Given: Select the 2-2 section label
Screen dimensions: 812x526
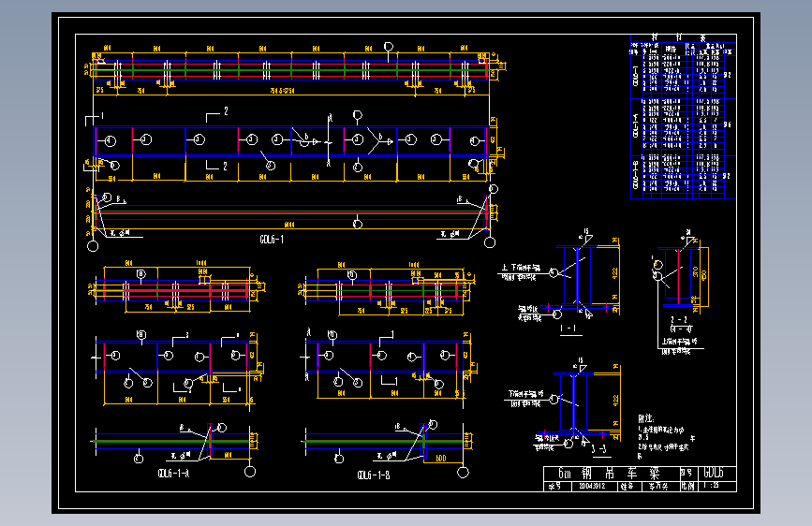Looking at the screenshot, I should pyautogui.click(x=679, y=320).
